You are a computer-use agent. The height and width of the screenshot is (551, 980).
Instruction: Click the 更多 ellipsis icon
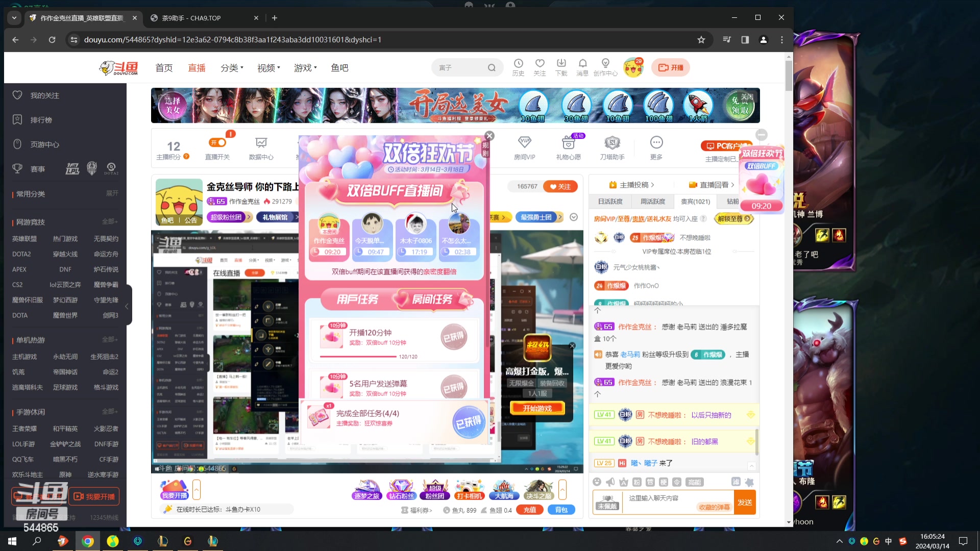click(x=656, y=148)
